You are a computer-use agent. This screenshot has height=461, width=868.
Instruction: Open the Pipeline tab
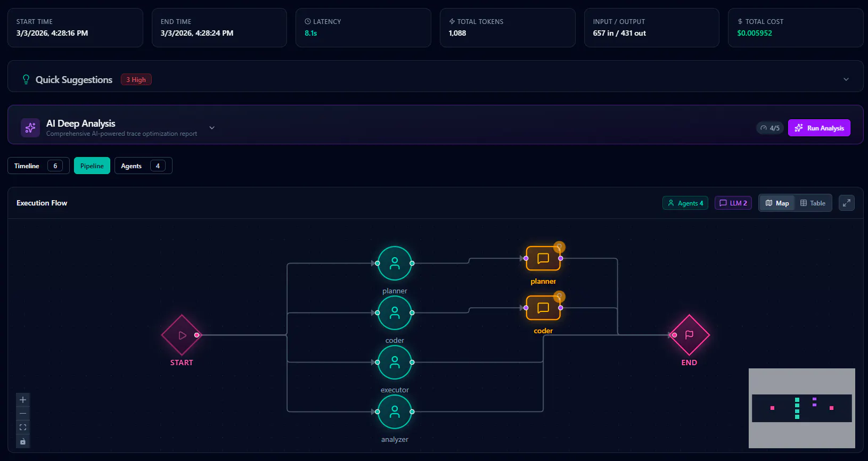[x=92, y=166]
